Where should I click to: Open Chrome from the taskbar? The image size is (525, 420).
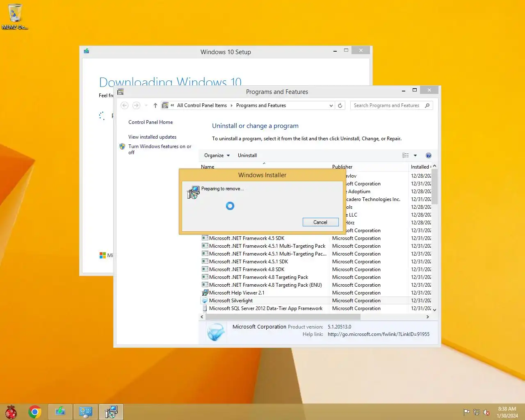[35, 412]
